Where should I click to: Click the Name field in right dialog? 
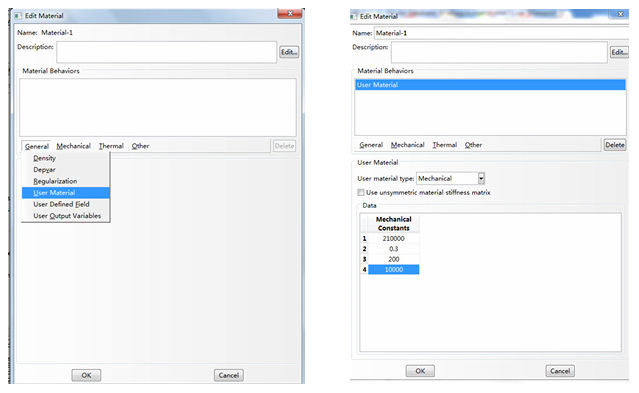(x=501, y=33)
